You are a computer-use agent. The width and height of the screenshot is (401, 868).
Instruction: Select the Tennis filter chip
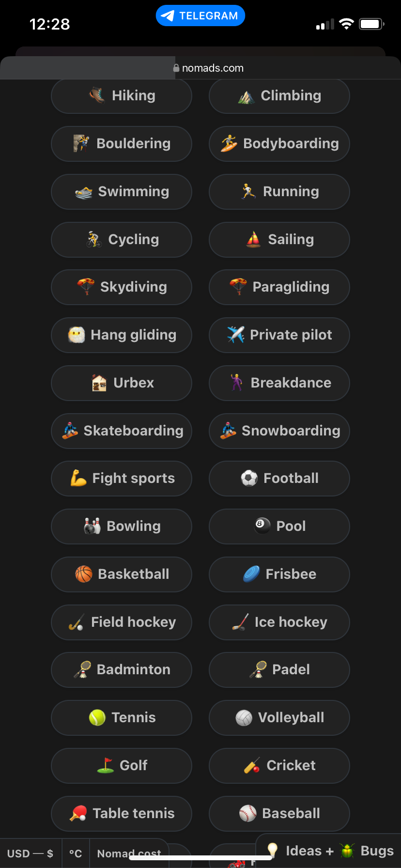[x=122, y=717]
